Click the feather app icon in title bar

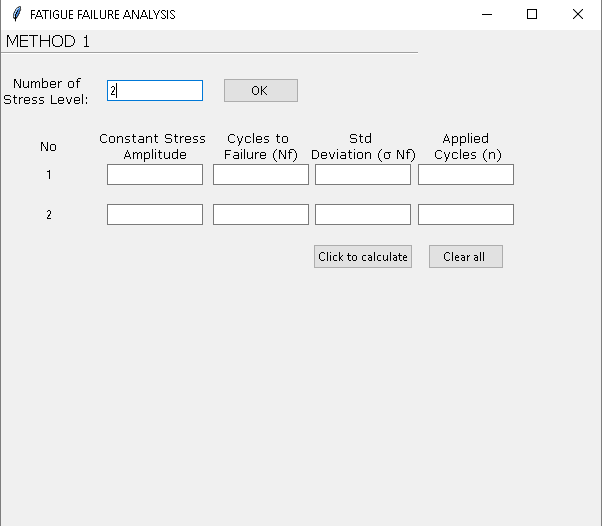pyautogui.click(x=17, y=14)
